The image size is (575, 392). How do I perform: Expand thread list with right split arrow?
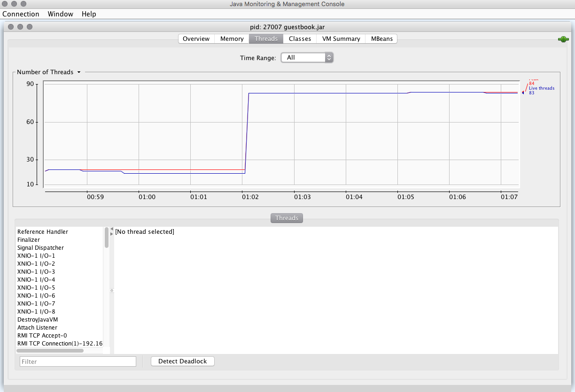pyautogui.click(x=112, y=234)
